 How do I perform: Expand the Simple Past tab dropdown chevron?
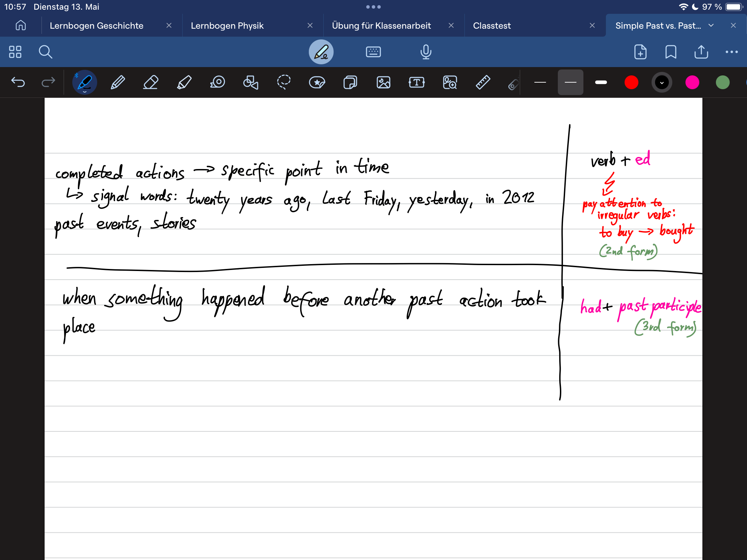click(711, 26)
